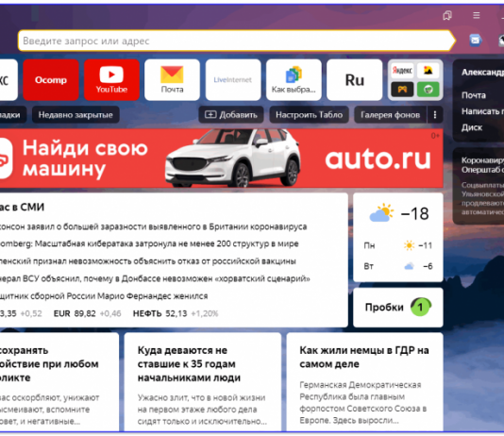Open Галерея фонов
504x436 pixels.
click(390, 115)
